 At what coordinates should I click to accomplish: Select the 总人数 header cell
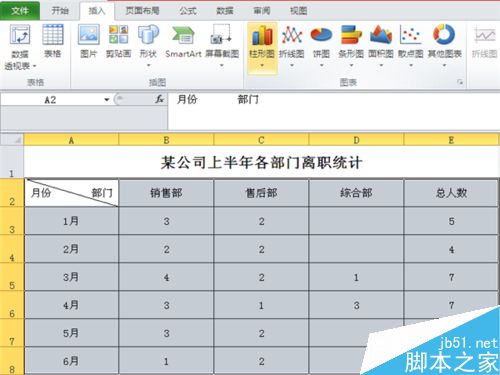click(x=451, y=193)
